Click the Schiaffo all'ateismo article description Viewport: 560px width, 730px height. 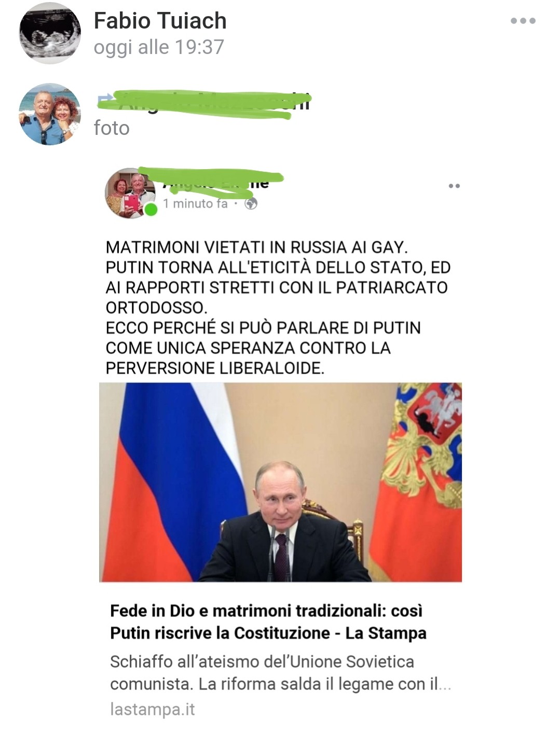click(280, 673)
